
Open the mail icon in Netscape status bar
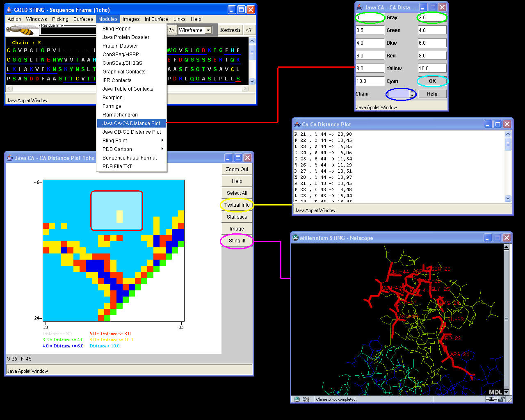[x=306, y=399]
